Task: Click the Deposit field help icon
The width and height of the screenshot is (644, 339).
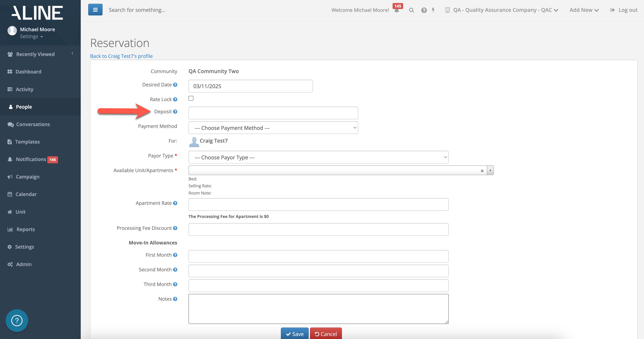Action: (175, 112)
